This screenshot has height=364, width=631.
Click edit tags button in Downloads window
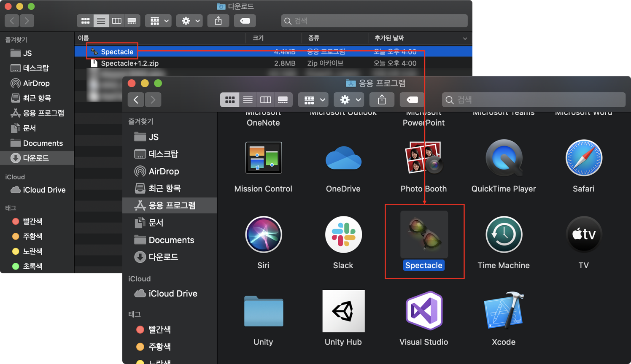pos(245,21)
